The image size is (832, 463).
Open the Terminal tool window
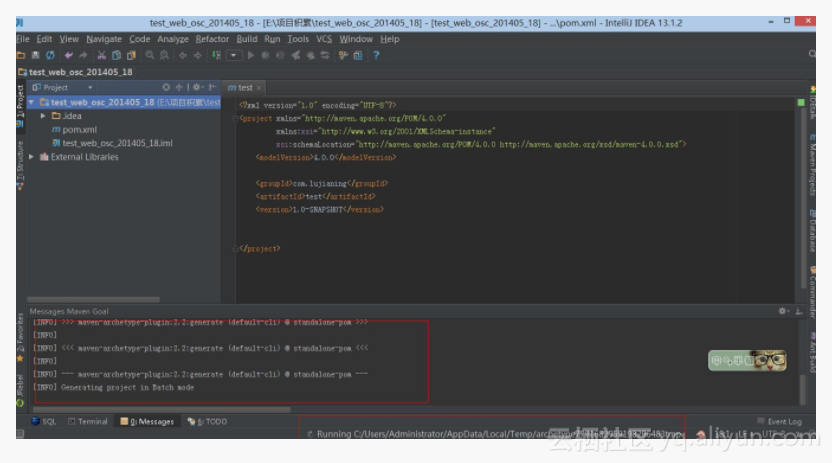pyautogui.click(x=88, y=422)
